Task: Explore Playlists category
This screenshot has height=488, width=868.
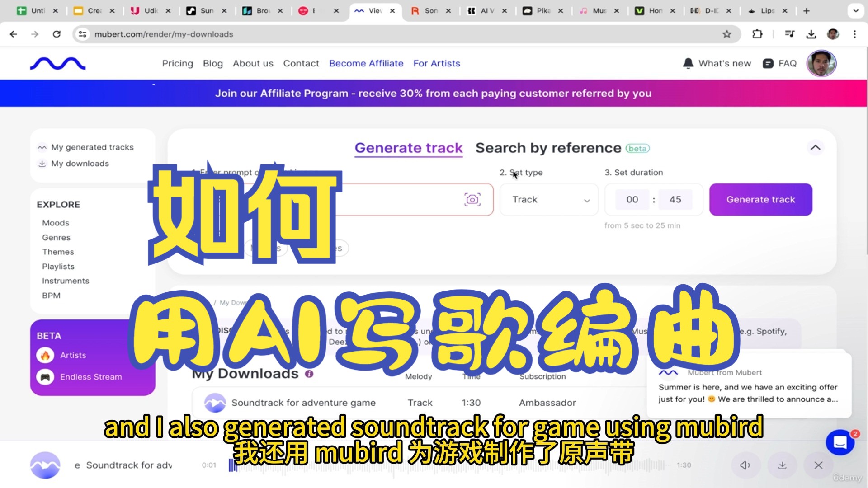Action: tap(58, 266)
